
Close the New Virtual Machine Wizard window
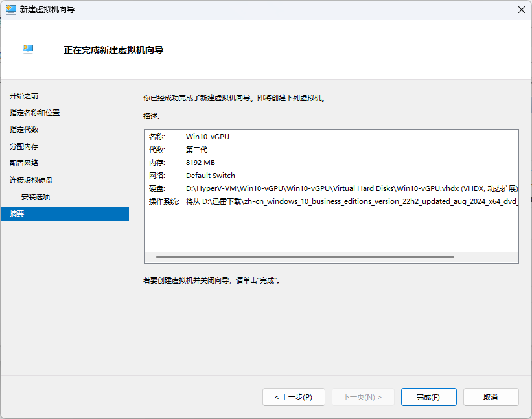[521, 9]
